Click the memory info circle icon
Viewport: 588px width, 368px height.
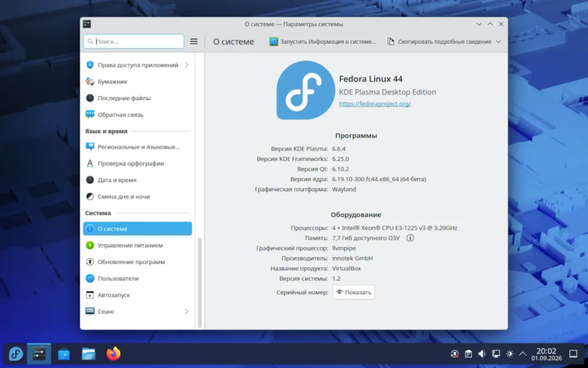(x=410, y=237)
